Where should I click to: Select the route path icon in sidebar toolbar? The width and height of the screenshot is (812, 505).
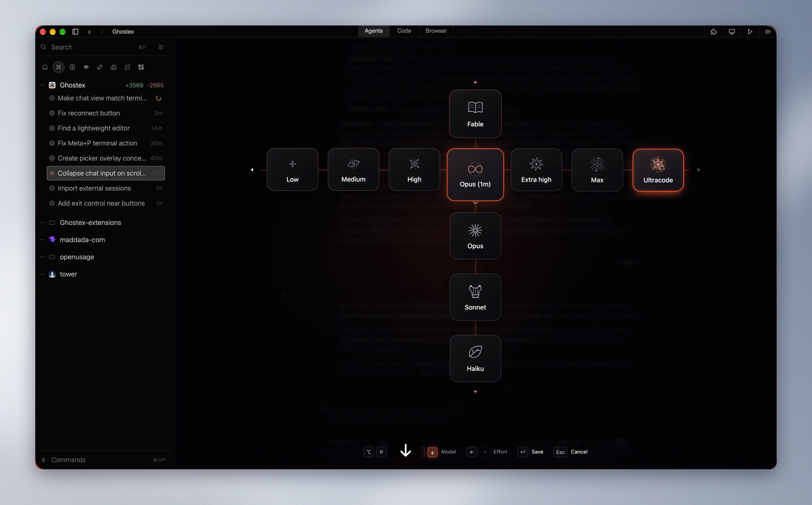pos(127,67)
